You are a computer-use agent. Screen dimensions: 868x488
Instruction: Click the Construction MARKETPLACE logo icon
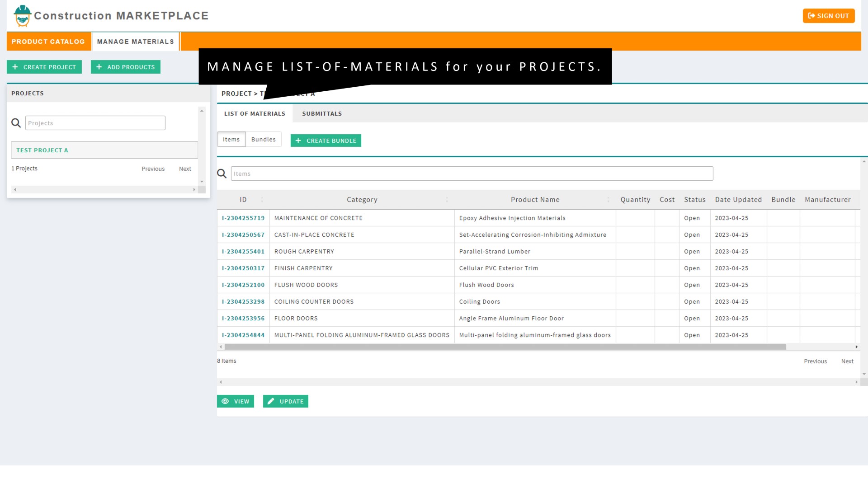point(22,15)
